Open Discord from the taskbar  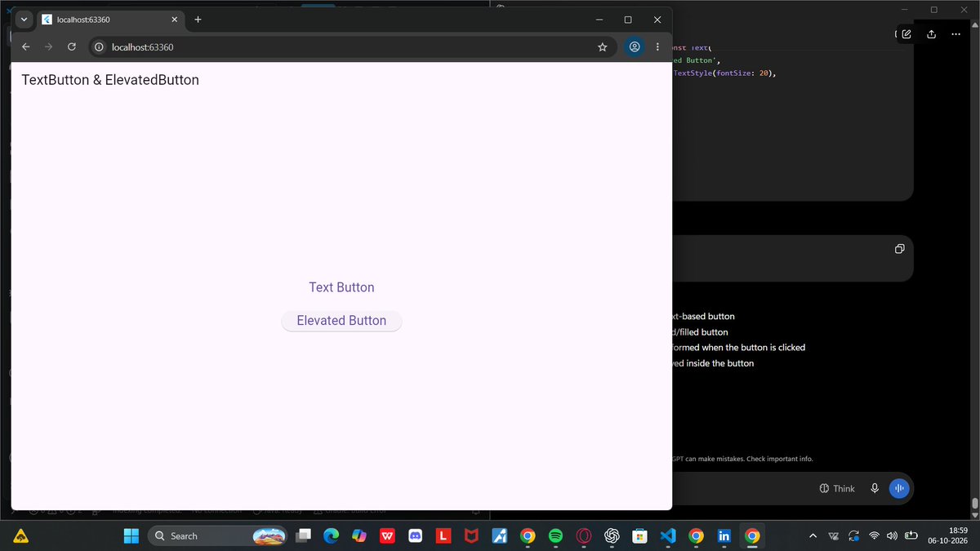pyautogui.click(x=415, y=535)
